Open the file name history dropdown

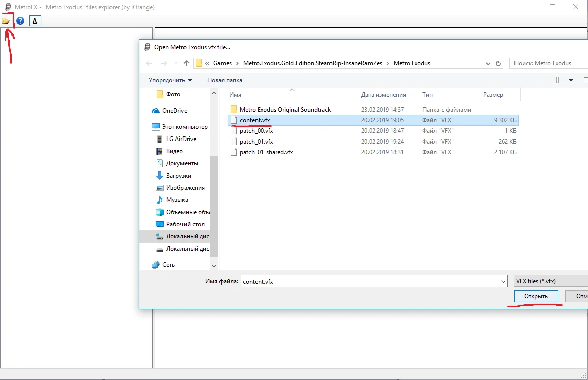(x=503, y=281)
